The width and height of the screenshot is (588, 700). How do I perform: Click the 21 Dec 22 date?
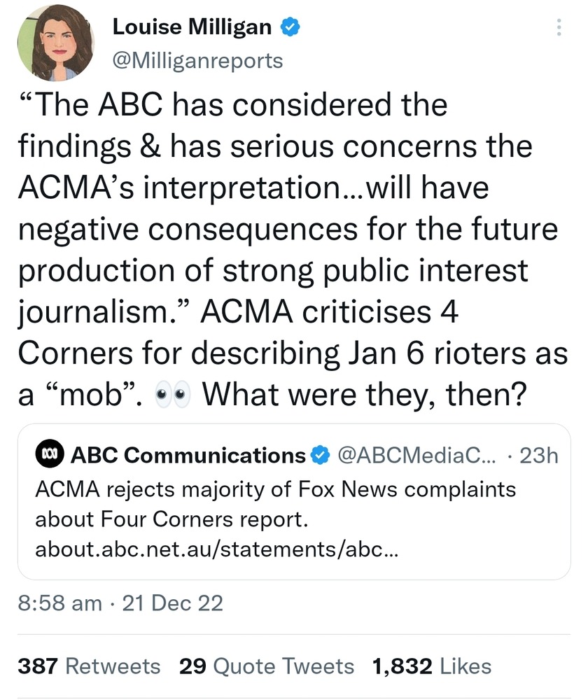172,603
